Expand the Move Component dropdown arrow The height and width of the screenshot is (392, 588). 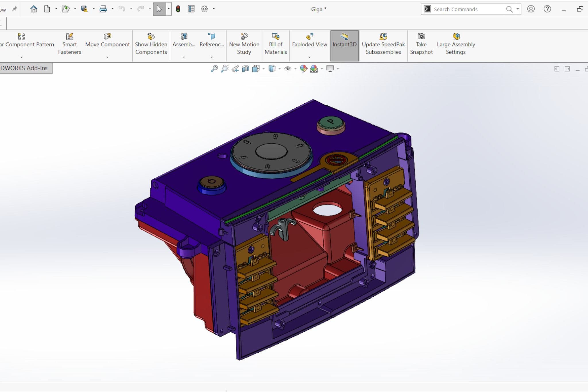[x=107, y=57]
